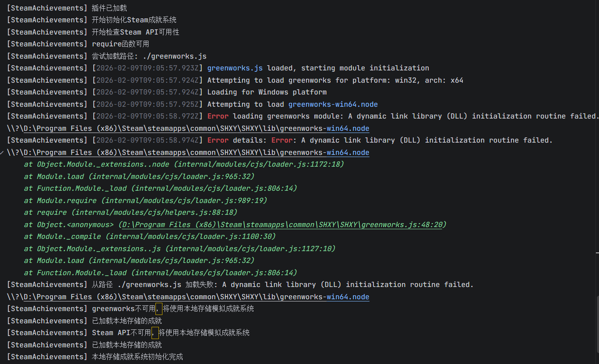The width and height of the screenshot is (599, 364).
Task: Click the 'at require (internal/modules/cjs/helpers.js:88:18)' line
Action: click(130, 213)
